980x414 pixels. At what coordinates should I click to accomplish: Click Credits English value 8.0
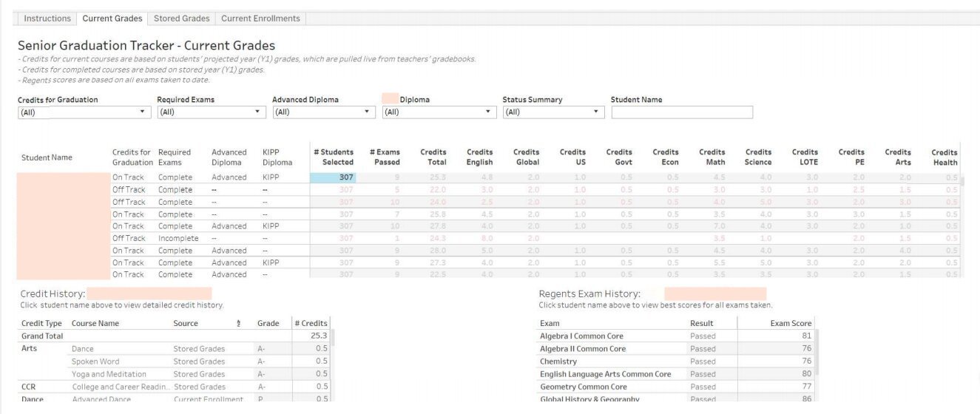(487, 238)
